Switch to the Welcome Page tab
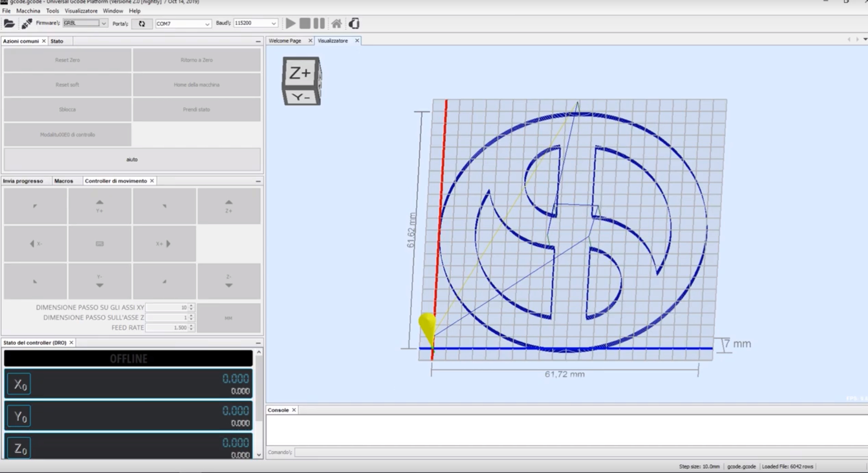This screenshot has height=473, width=868. [285, 41]
